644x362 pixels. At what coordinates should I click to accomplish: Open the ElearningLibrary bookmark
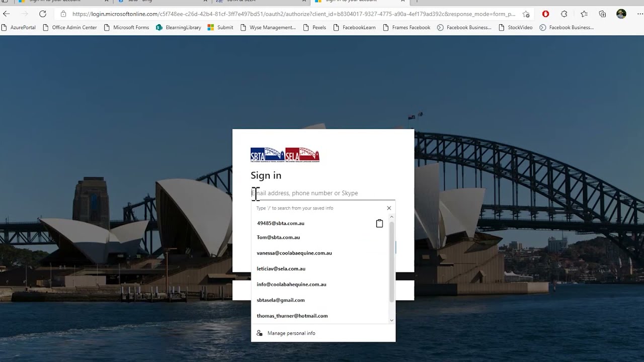[179, 28]
